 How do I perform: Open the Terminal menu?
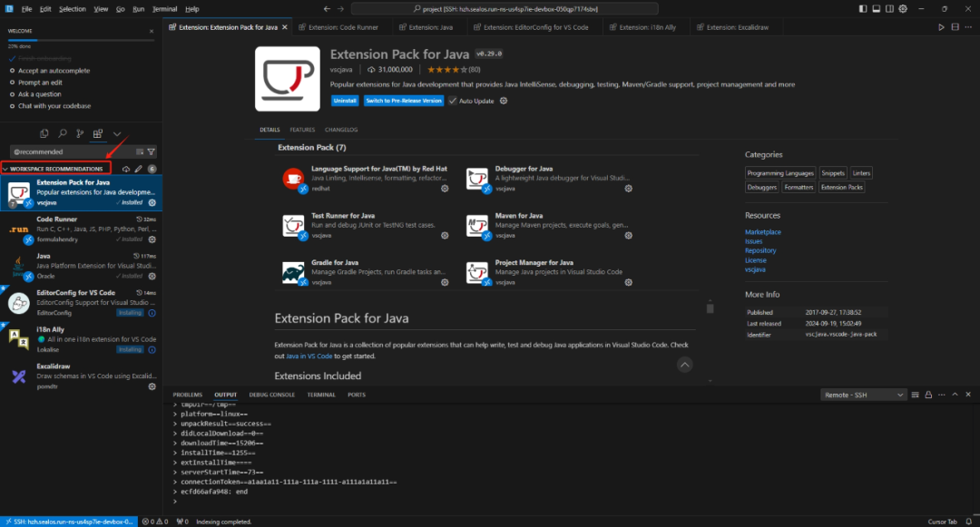point(164,8)
